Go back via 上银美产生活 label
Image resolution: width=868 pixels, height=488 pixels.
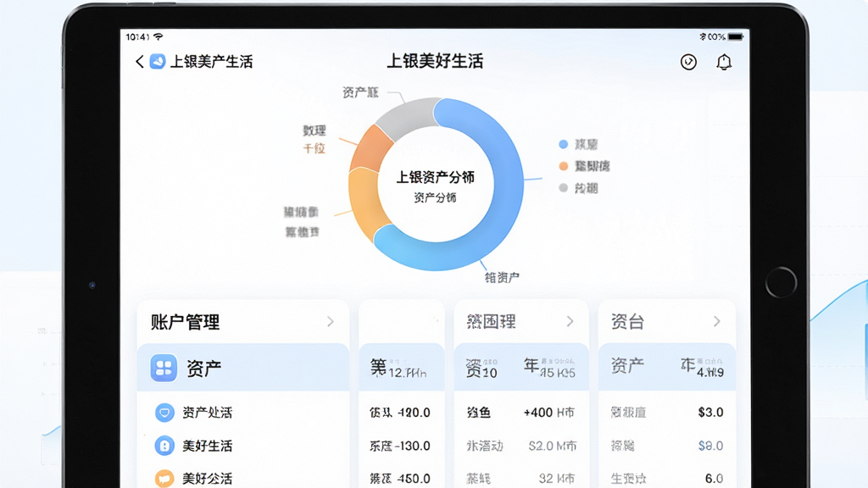click(x=211, y=61)
